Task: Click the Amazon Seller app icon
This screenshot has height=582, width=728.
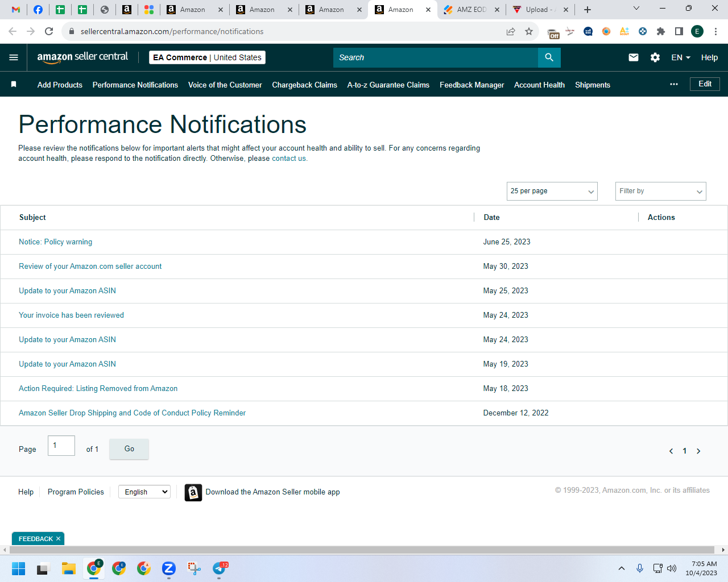Action: pos(193,492)
